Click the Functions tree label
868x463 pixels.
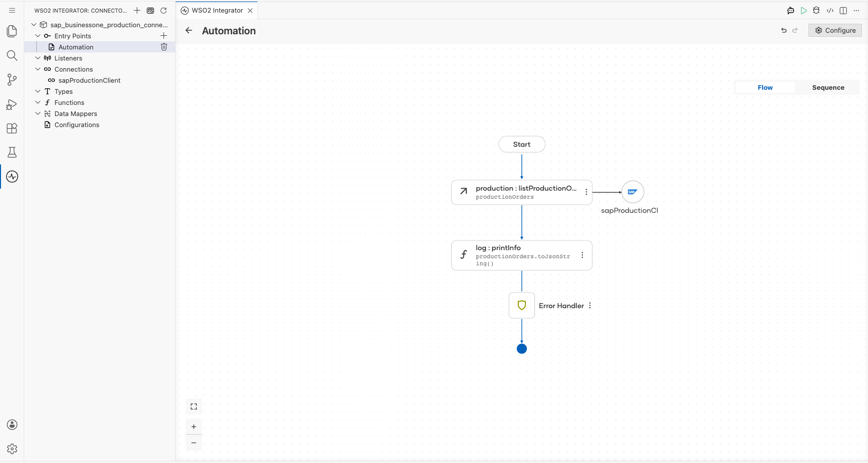point(69,102)
